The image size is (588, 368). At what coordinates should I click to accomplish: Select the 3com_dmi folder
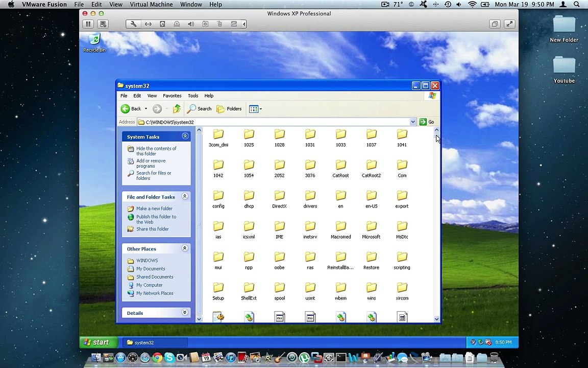coord(218,137)
